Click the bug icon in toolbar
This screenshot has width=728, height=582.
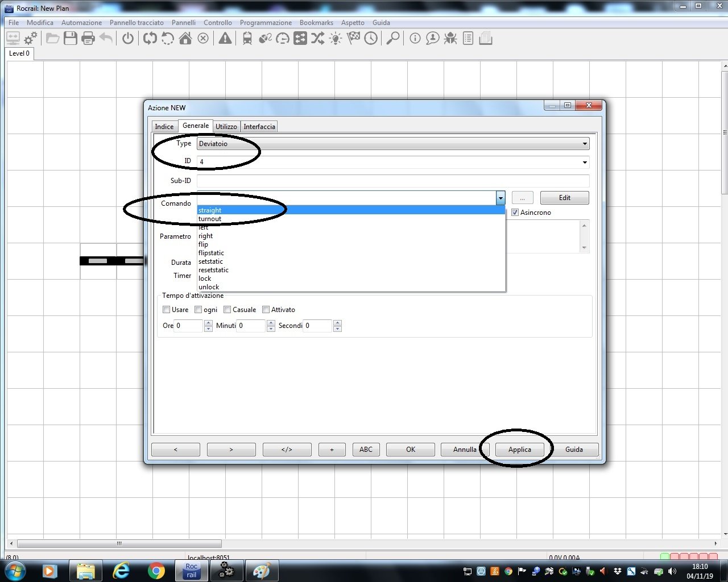[x=450, y=39]
